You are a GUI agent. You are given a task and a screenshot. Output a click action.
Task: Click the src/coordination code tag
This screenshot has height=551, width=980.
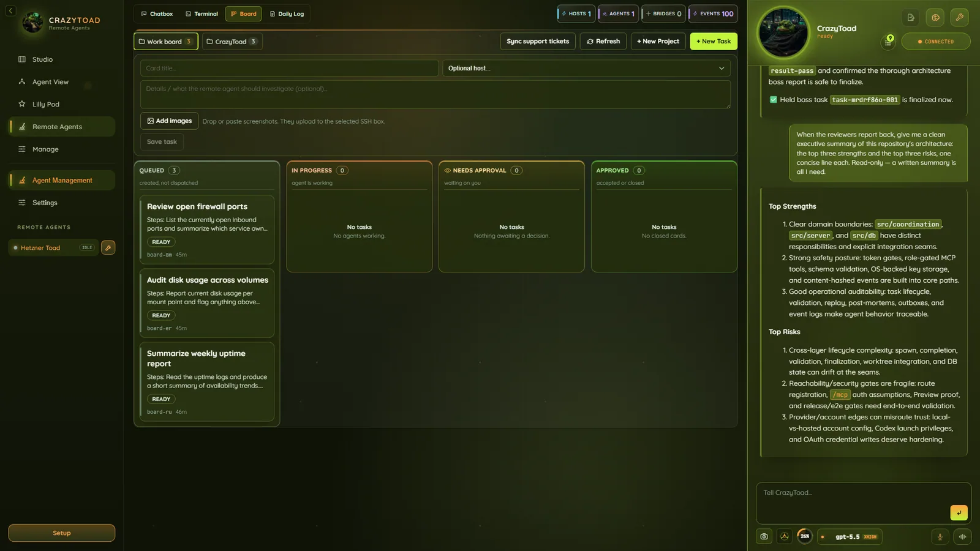click(908, 225)
